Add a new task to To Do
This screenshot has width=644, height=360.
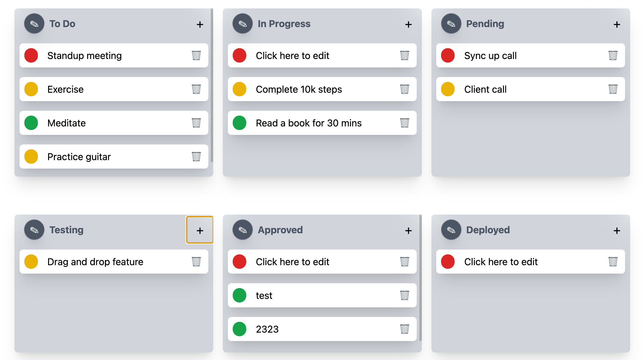[x=200, y=24]
